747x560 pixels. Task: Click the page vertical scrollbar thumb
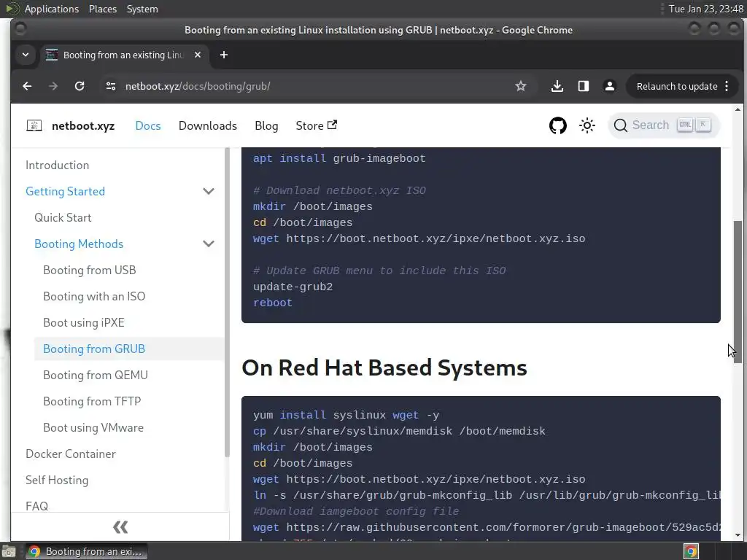pos(738,292)
